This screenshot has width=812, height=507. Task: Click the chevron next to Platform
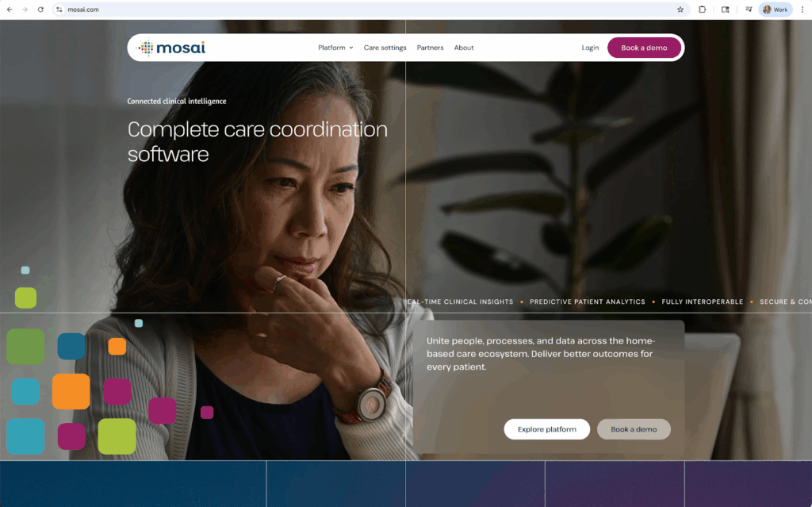click(x=351, y=48)
